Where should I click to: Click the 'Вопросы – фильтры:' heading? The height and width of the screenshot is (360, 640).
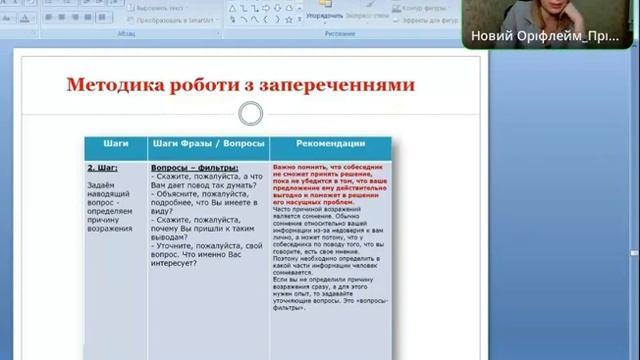click(195, 168)
